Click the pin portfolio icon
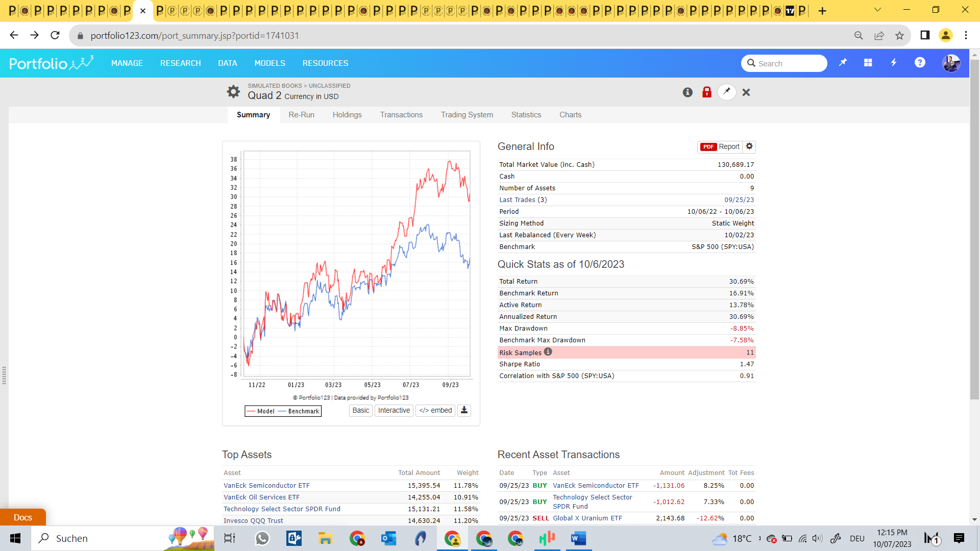Image resolution: width=980 pixels, height=551 pixels. tap(727, 92)
